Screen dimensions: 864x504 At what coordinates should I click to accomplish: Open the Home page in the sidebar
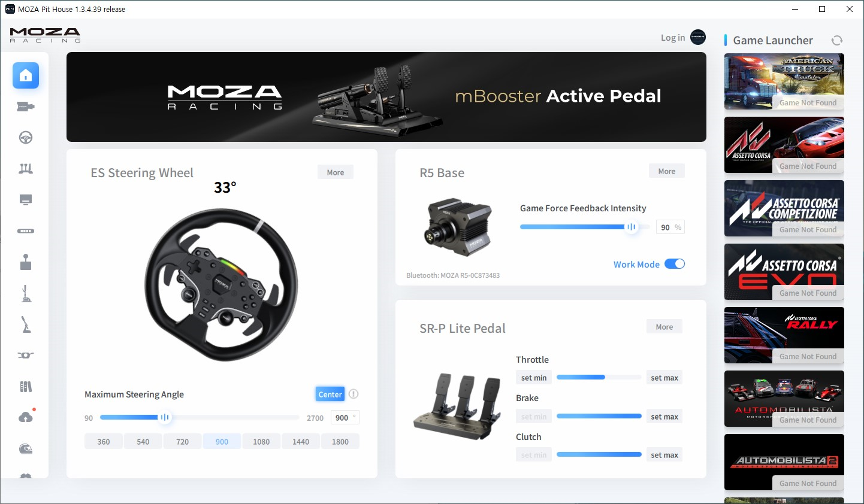click(x=26, y=75)
